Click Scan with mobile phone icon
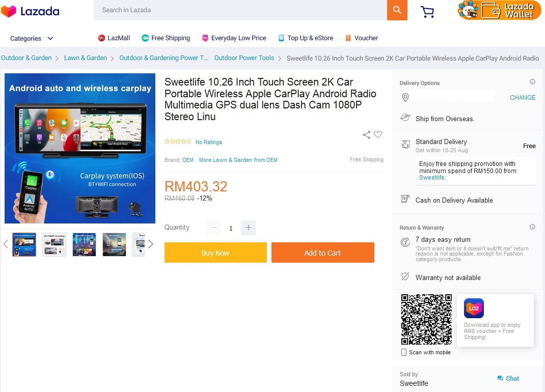 click(404, 352)
